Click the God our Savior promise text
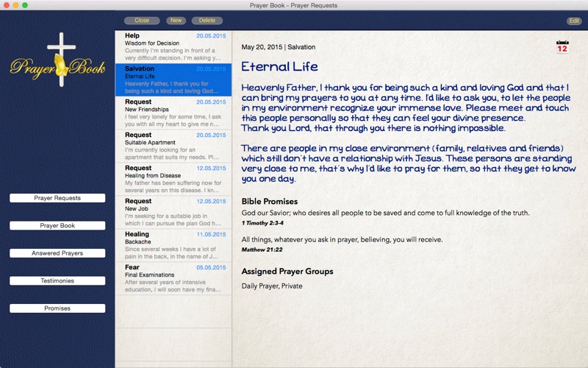 [385, 213]
